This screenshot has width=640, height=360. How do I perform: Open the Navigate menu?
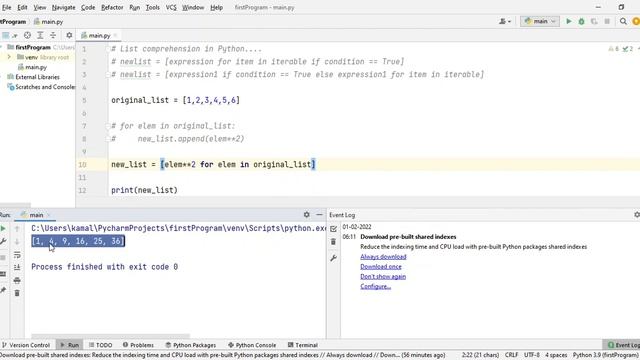tap(63, 7)
